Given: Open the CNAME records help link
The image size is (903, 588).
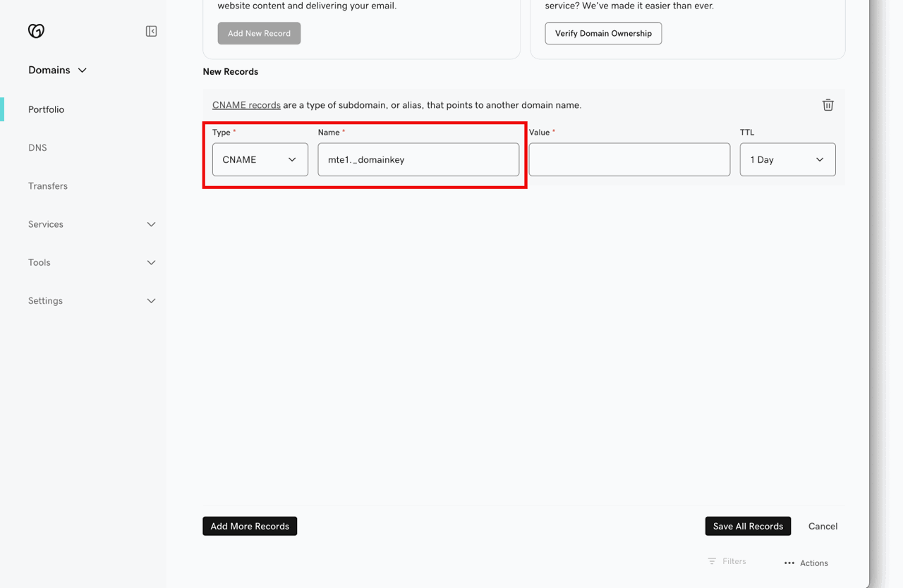Looking at the screenshot, I should point(246,105).
